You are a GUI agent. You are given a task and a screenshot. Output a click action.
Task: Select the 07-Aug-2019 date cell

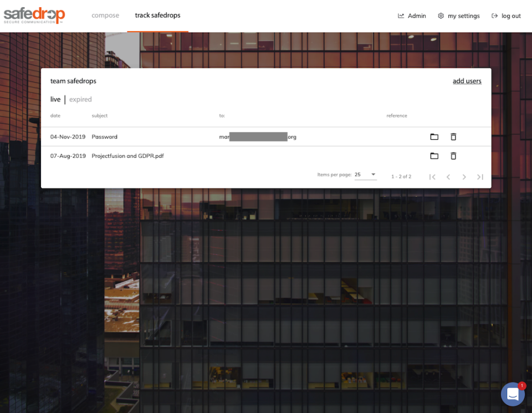pyautogui.click(x=68, y=156)
